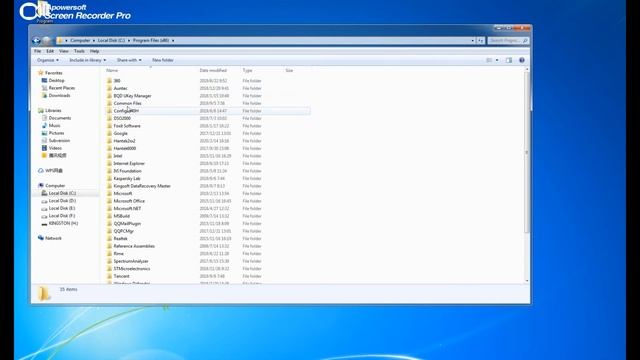Open the Help question mark icon

pyautogui.click(x=522, y=60)
